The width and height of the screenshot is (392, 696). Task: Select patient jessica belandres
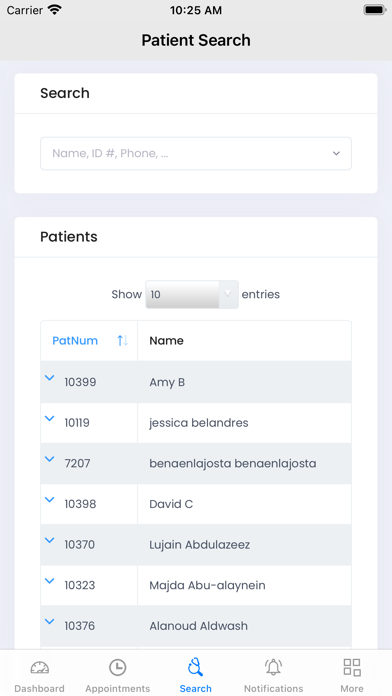click(x=198, y=423)
